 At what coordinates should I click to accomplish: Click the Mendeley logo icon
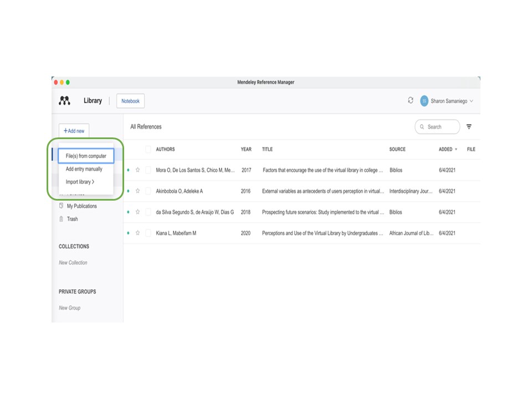point(64,100)
